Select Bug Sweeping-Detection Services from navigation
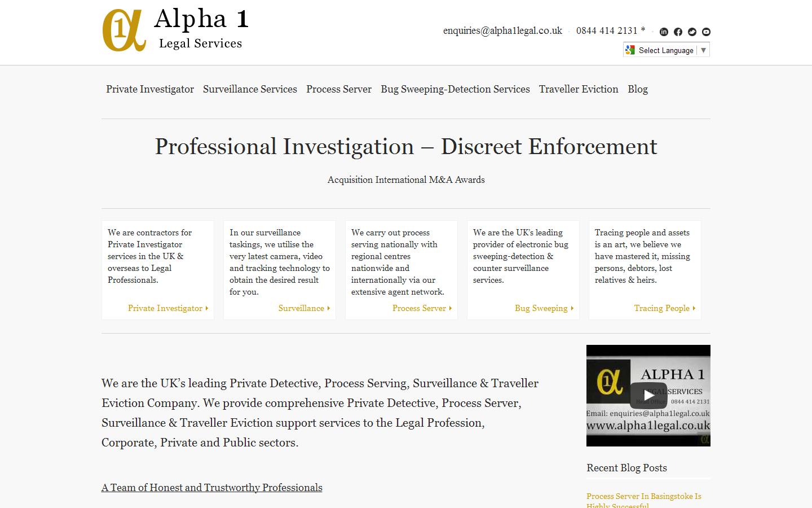The width and height of the screenshot is (812, 508). pyautogui.click(x=455, y=89)
